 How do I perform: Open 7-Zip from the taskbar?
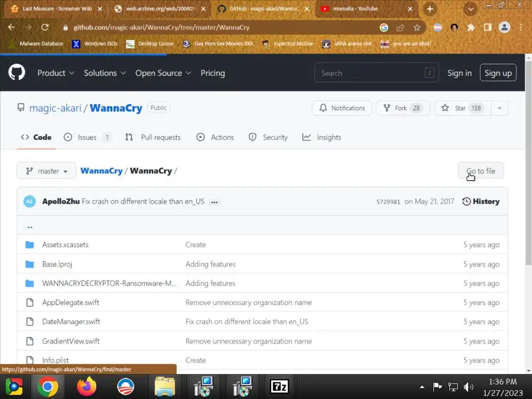point(279,387)
